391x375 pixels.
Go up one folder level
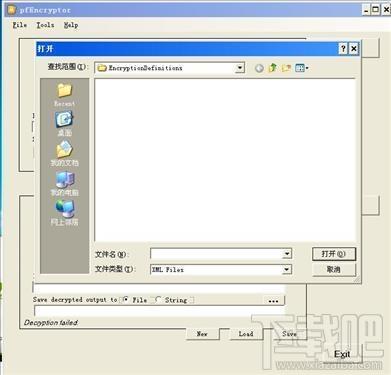click(x=273, y=68)
